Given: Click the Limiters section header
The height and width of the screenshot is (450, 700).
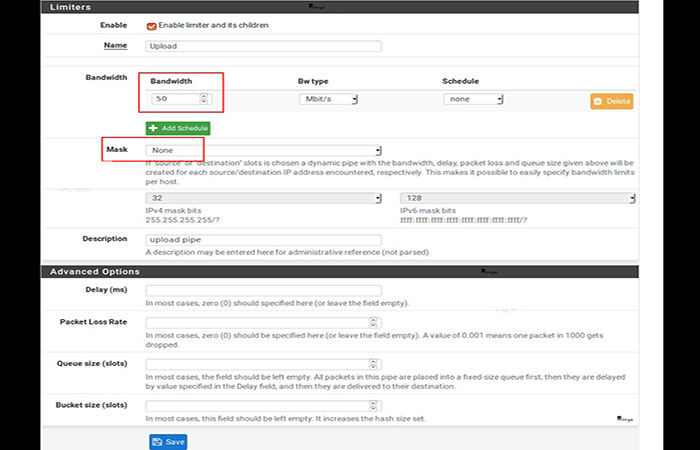Looking at the screenshot, I should click(x=340, y=7).
